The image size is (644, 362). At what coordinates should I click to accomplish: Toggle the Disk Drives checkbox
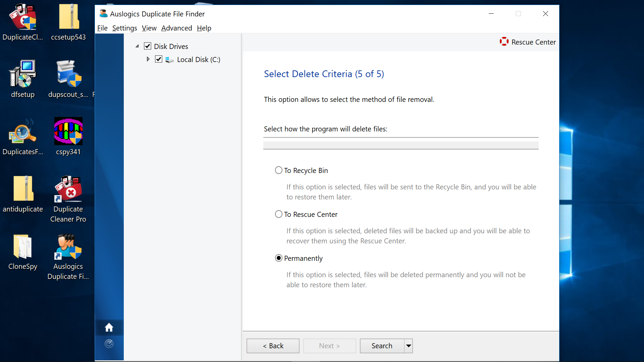(x=147, y=46)
